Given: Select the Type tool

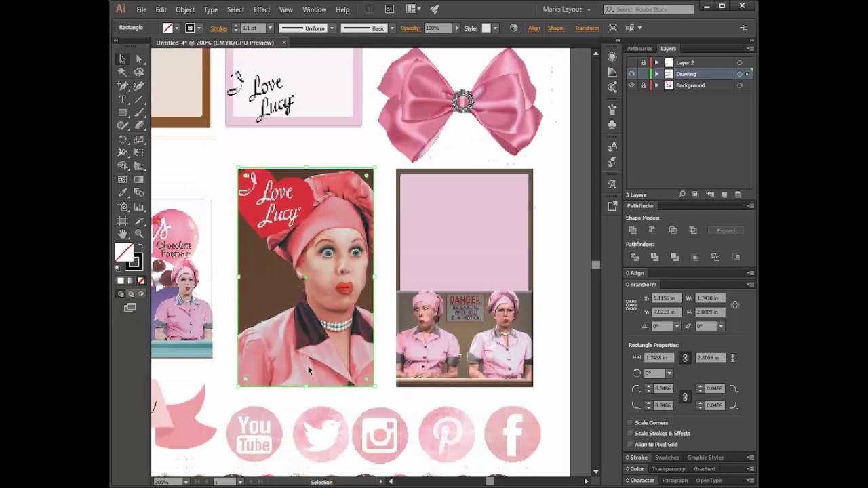Looking at the screenshot, I should point(123,100).
